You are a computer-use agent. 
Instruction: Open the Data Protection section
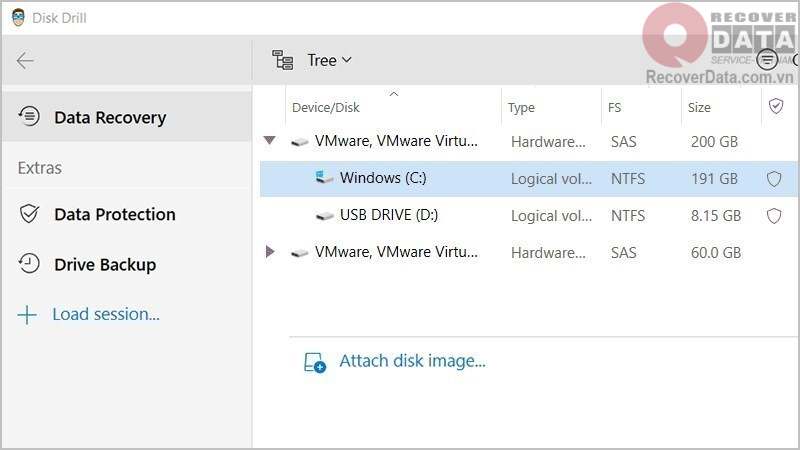pos(114,214)
